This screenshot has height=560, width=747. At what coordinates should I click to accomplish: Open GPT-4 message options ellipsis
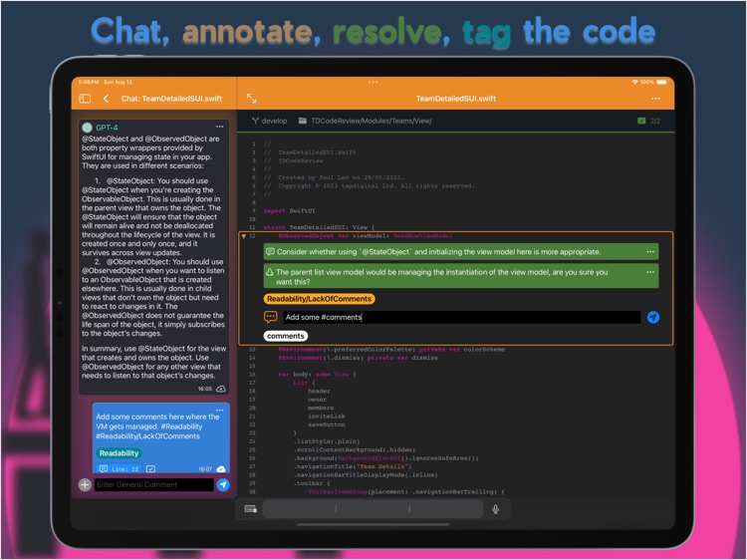point(220,127)
